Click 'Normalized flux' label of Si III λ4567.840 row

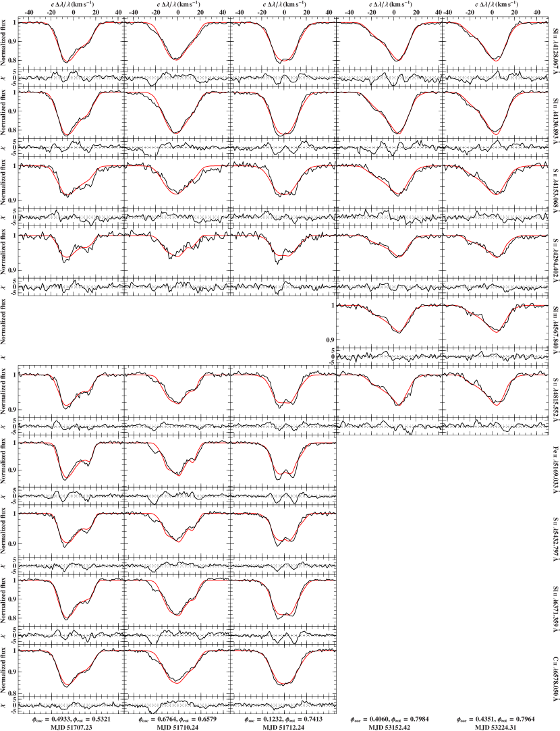3,323
